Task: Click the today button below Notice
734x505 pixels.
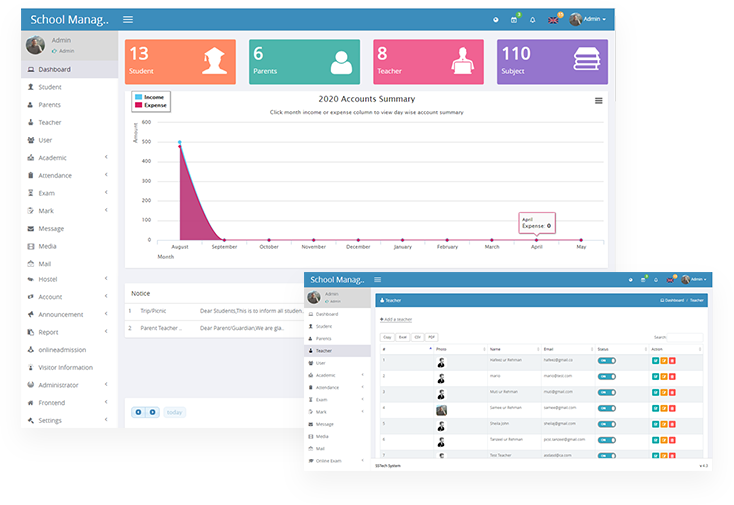Action: pos(174,412)
